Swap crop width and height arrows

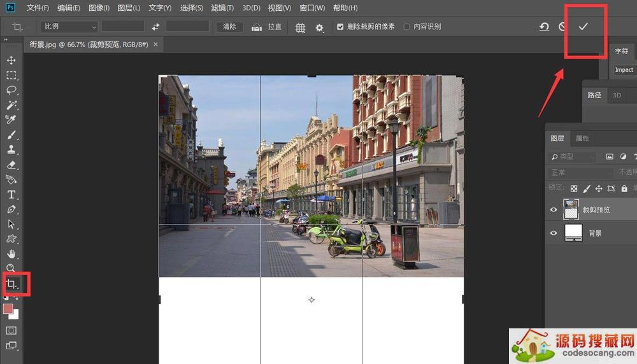(155, 27)
